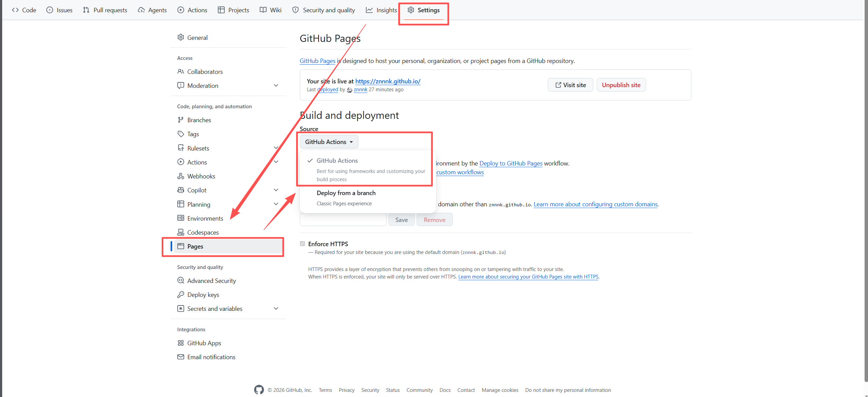
Task: Click the General gear icon in sidebar
Action: point(181,37)
